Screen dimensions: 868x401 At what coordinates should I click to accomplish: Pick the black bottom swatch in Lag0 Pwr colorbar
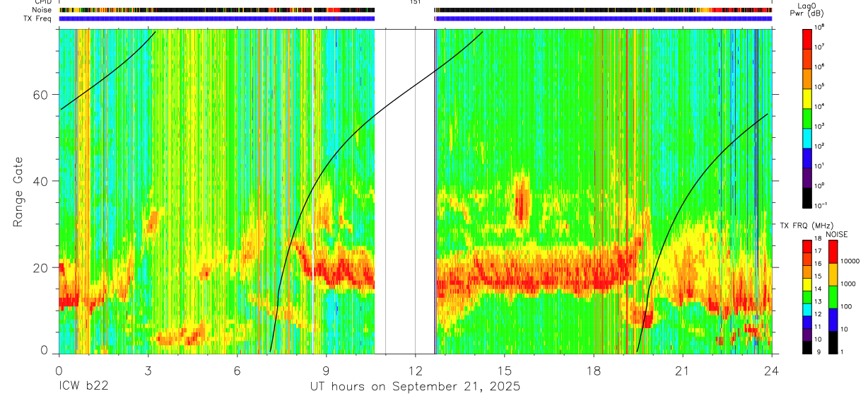click(x=807, y=197)
